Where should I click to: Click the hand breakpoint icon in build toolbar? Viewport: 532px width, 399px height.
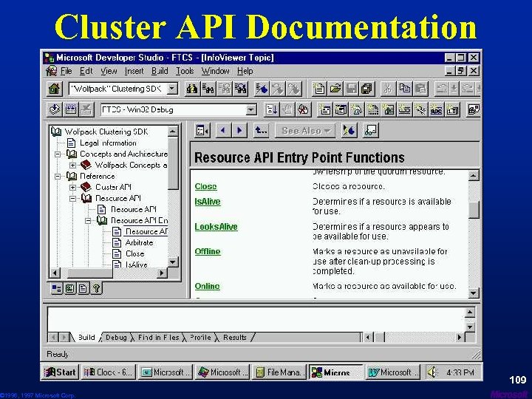pos(287,109)
